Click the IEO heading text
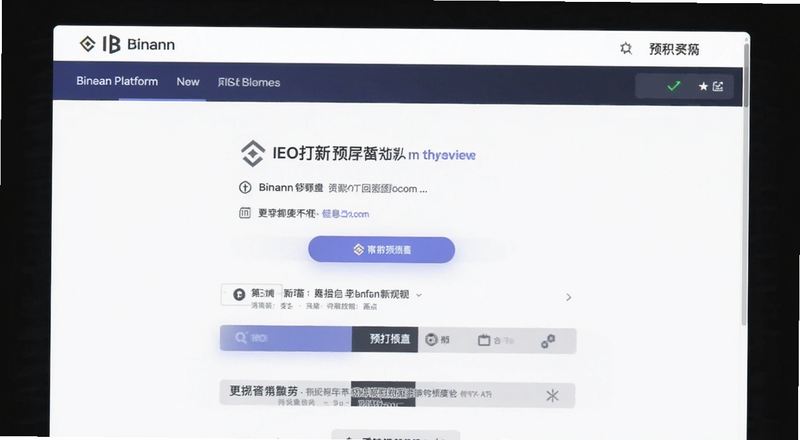The image size is (800, 440). (x=339, y=153)
